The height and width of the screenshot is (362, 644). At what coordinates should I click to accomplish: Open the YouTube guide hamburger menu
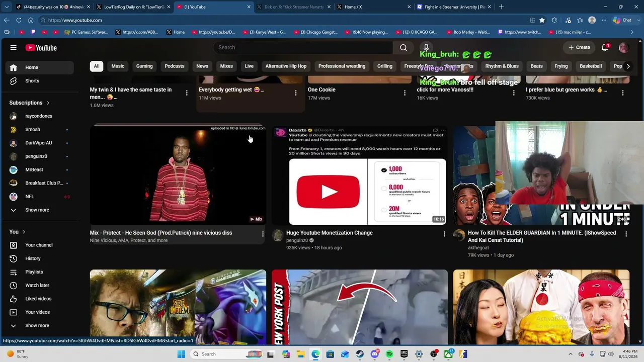[14, 48]
